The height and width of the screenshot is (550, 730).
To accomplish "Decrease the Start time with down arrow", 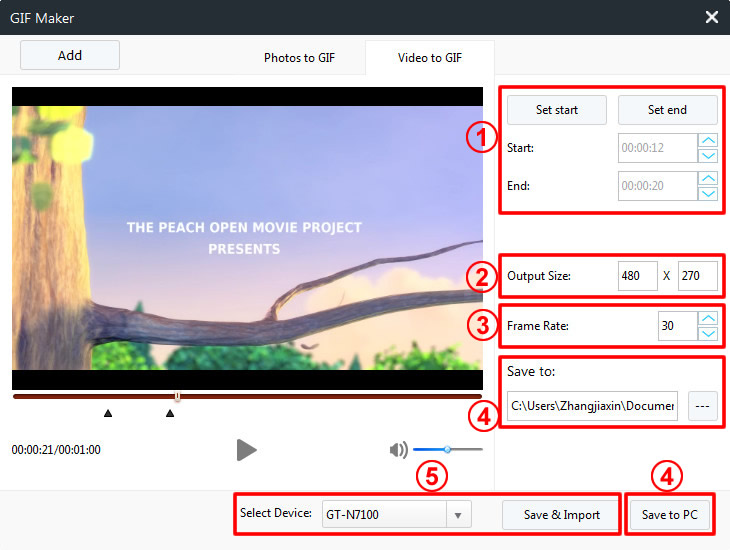I will tap(708, 156).
